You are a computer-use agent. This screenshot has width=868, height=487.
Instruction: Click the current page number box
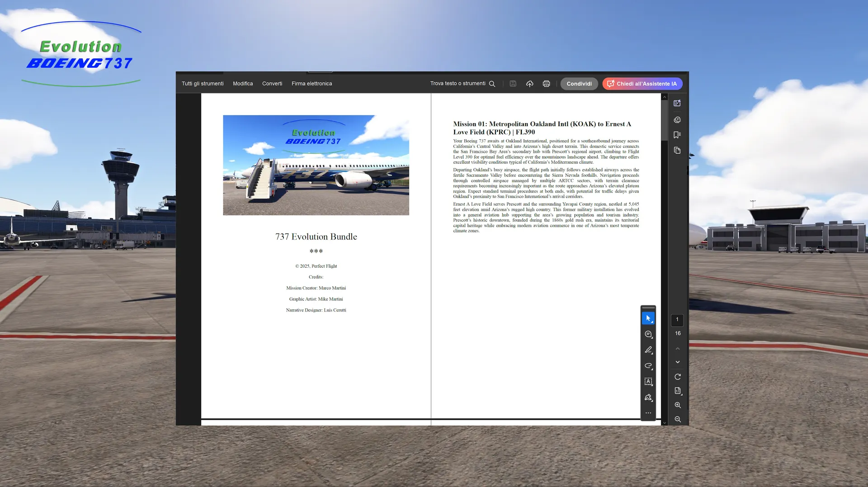(677, 320)
